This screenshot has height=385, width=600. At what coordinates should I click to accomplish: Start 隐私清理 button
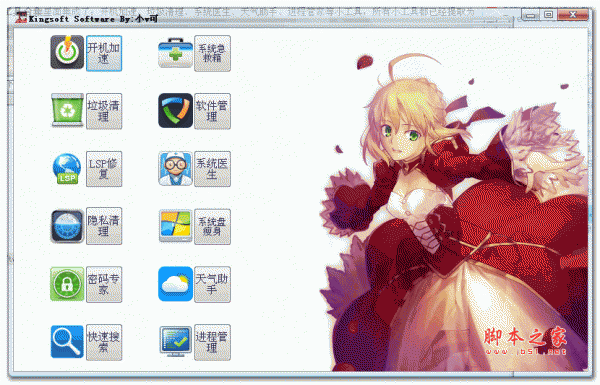[x=104, y=226]
